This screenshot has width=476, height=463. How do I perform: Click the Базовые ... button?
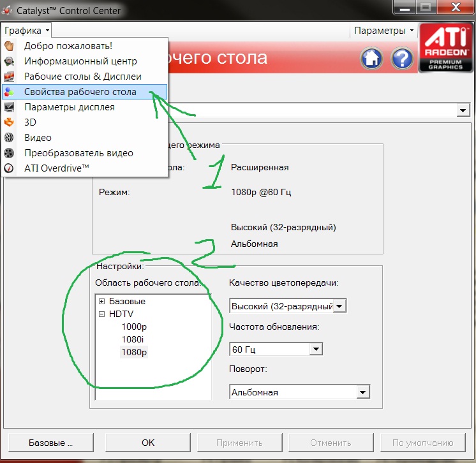pyautogui.click(x=50, y=443)
